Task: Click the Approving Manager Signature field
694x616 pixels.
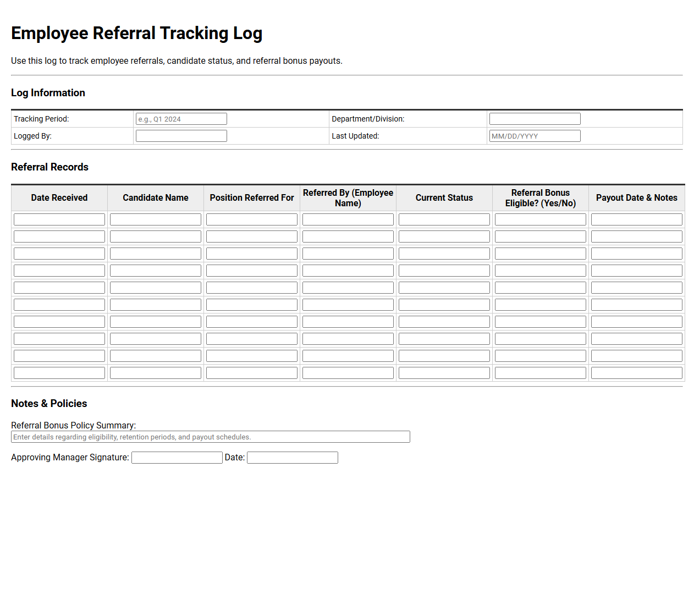Action: (x=177, y=458)
